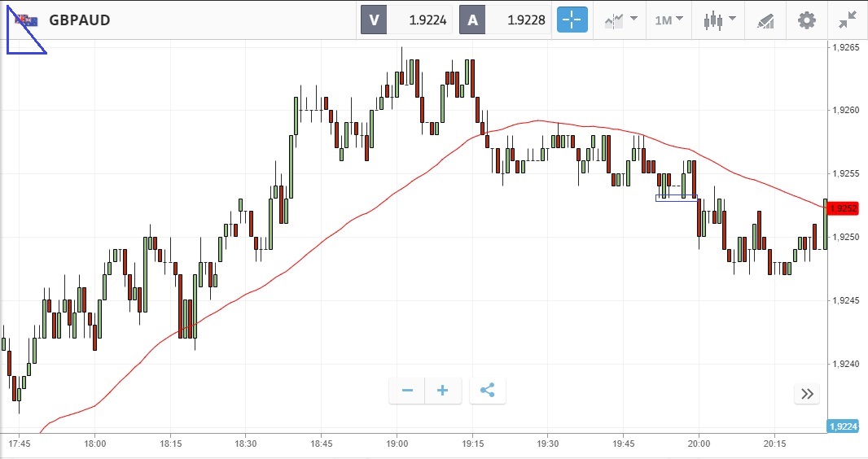The image size is (868, 459).
Task: Open the 1M timeframe dropdown
Action: click(x=669, y=20)
